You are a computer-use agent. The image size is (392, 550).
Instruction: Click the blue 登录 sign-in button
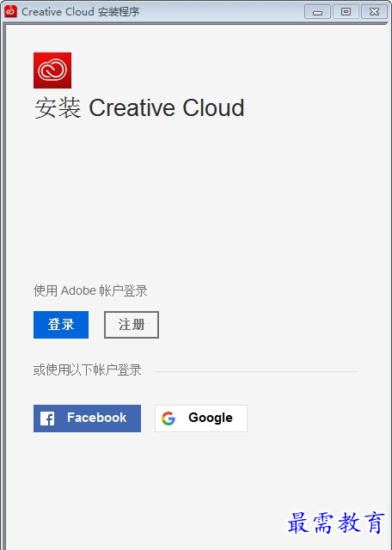pyautogui.click(x=61, y=325)
